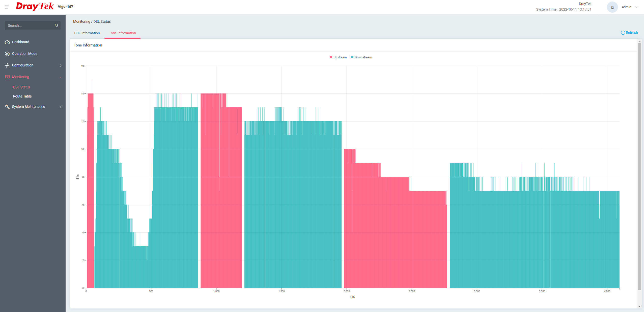Screen dimensions: 644x312
Task: Toggle Downstream series in chart legend
Action: click(x=361, y=57)
